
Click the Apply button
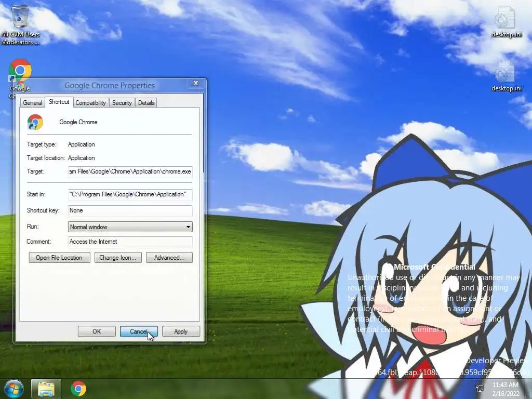(x=181, y=331)
